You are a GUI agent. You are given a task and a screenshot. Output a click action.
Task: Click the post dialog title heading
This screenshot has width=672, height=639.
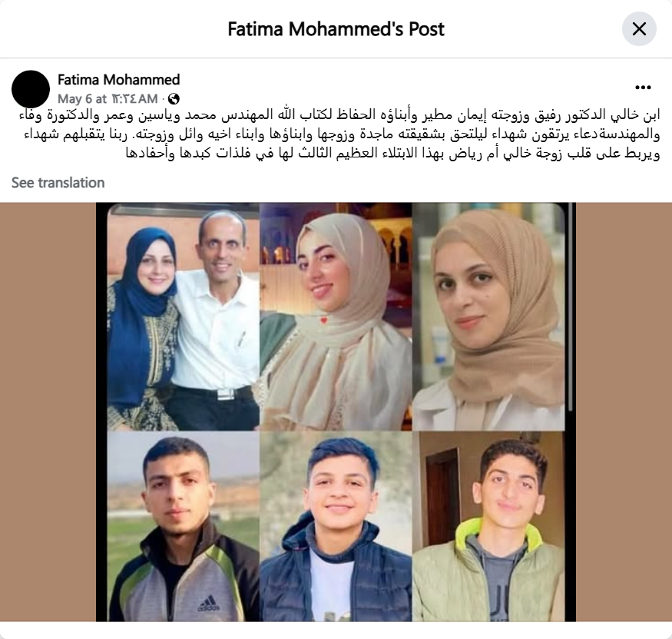point(336,29)
